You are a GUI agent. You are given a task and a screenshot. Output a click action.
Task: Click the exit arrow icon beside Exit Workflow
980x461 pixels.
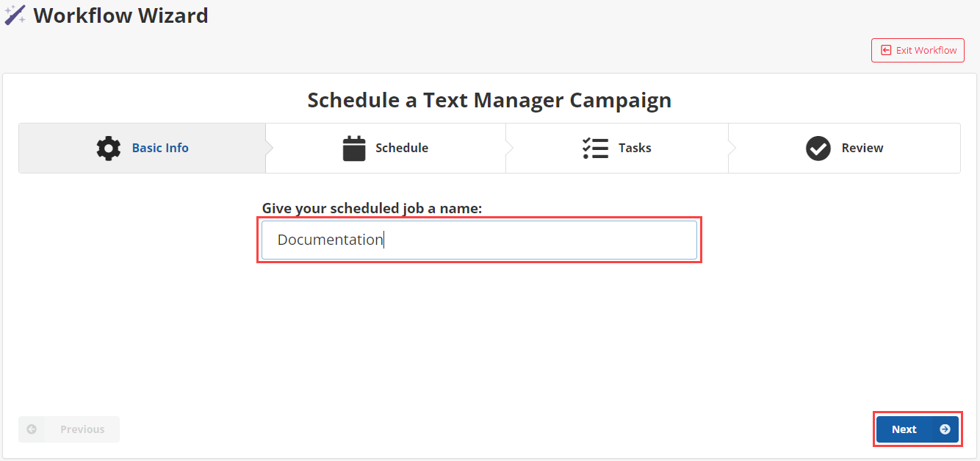[886, 51]
